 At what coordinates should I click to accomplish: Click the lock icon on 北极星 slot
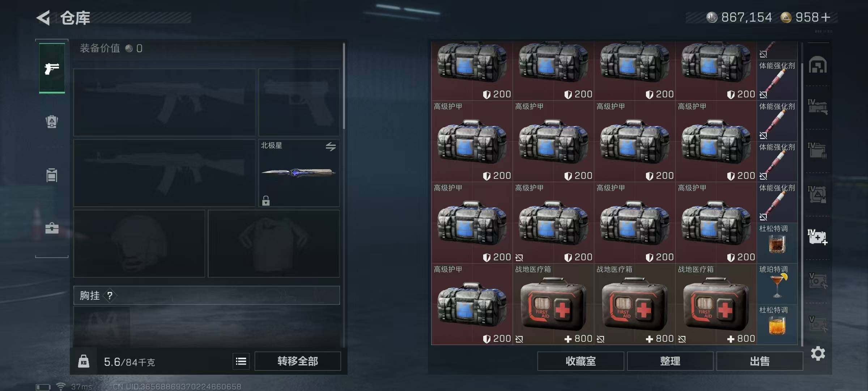click(266, 201)
